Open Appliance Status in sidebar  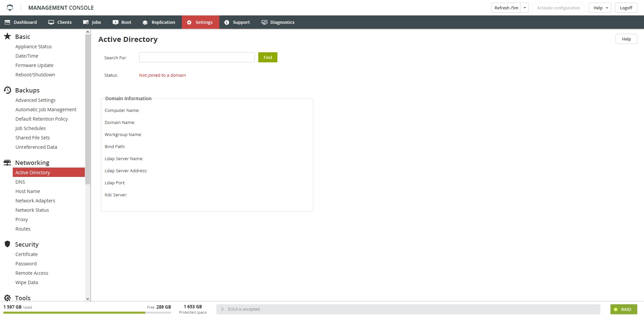(34, 47)
